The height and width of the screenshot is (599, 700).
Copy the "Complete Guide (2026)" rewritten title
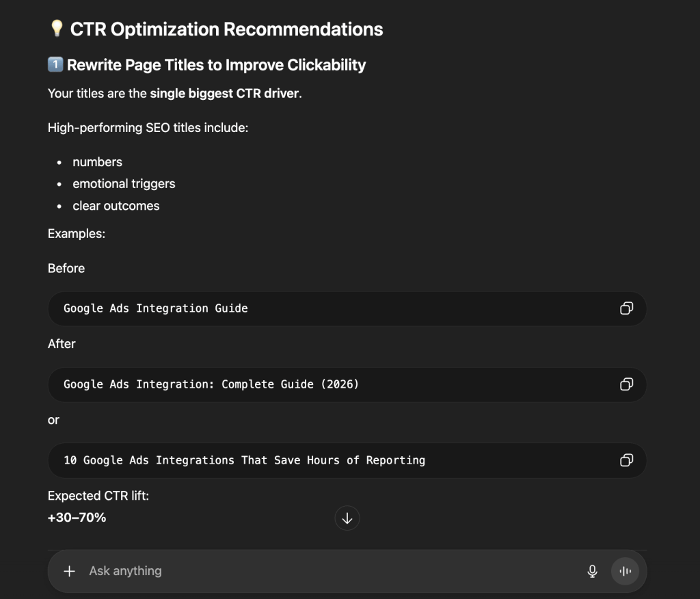point(626,384)
